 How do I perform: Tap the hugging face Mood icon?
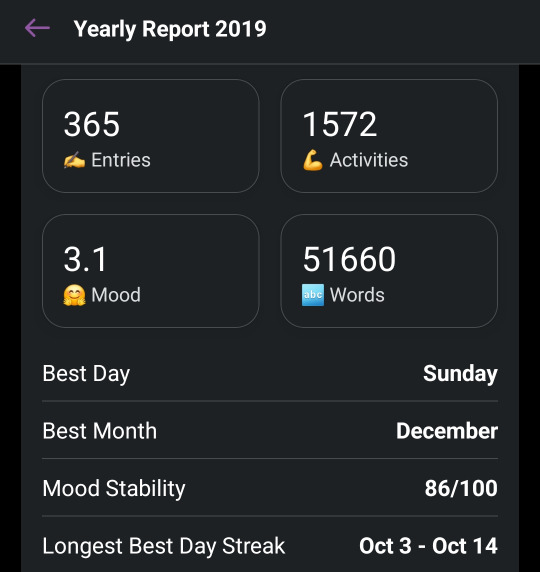click(74, 295)
